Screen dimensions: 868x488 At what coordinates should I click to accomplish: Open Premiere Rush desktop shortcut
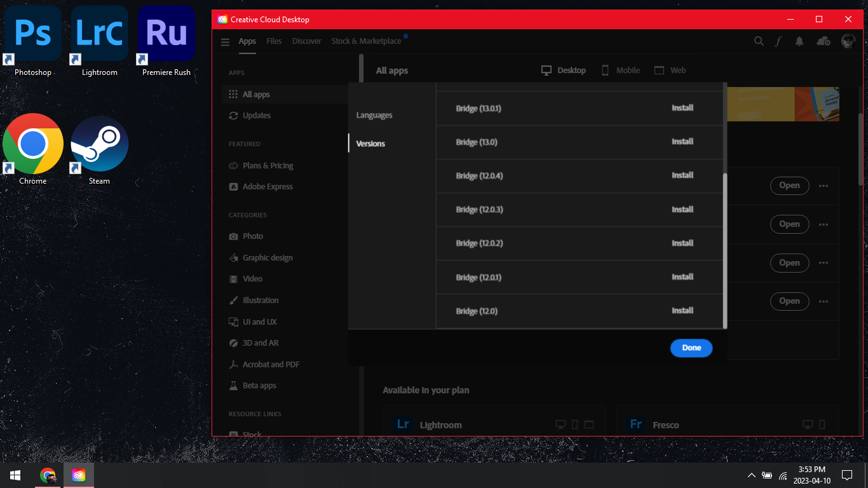coord(166,41)
